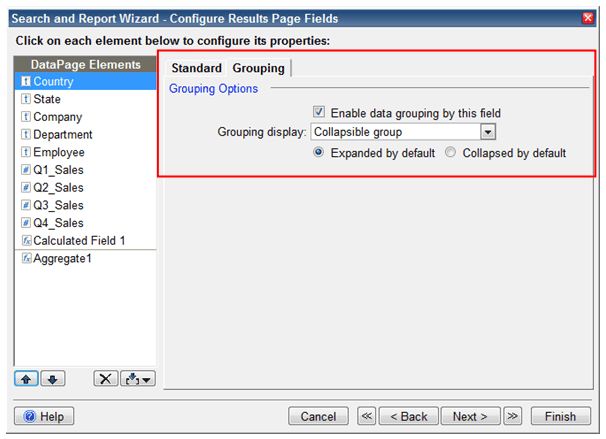
Task: Click the Cancel button
Action: [318, 416]
